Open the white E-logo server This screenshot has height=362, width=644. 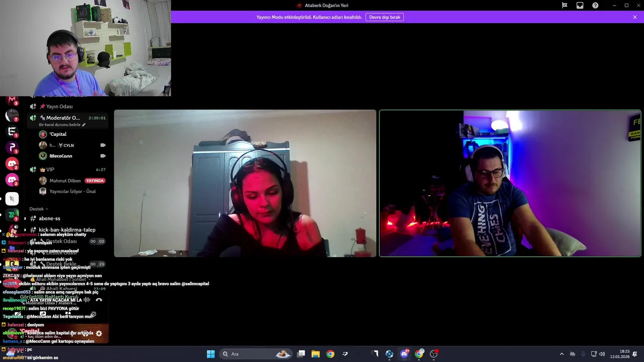click(12, 132)
